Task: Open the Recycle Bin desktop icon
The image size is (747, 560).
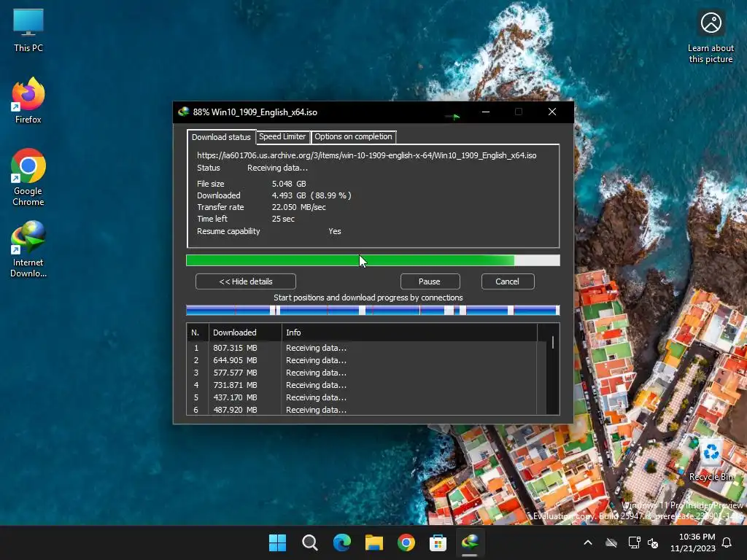Action: click(711, 459)
